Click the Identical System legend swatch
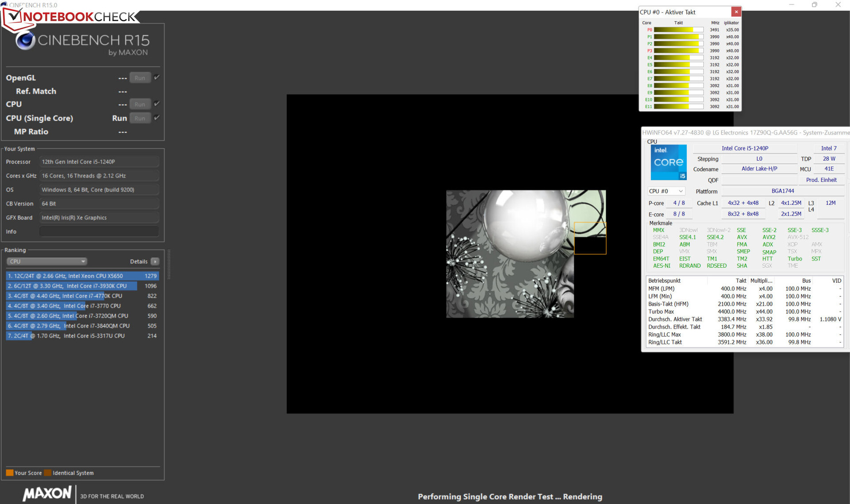Screen dimensions: 850x504 click(x=48, y=473)
